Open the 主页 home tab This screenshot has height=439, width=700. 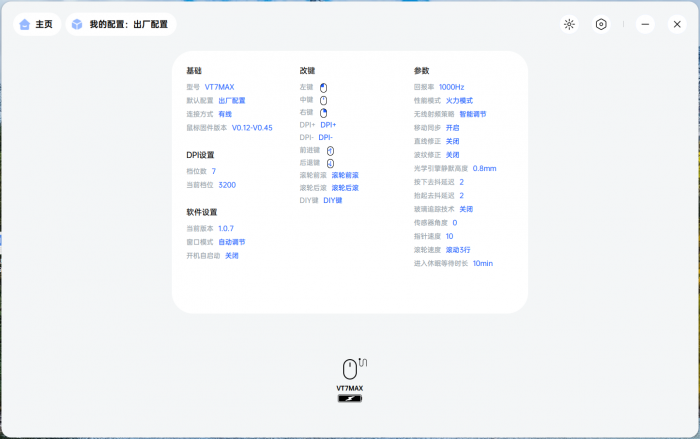[36, 24]
